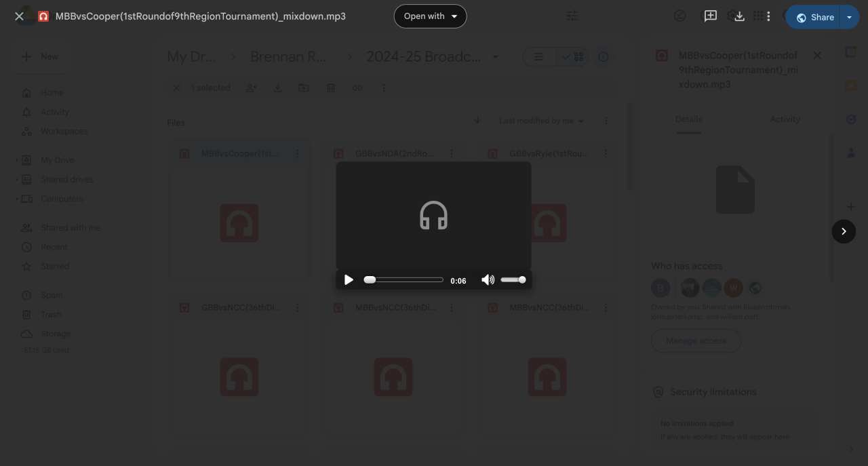Reverse the sort direction arrow above the files

tap(477, 120)
